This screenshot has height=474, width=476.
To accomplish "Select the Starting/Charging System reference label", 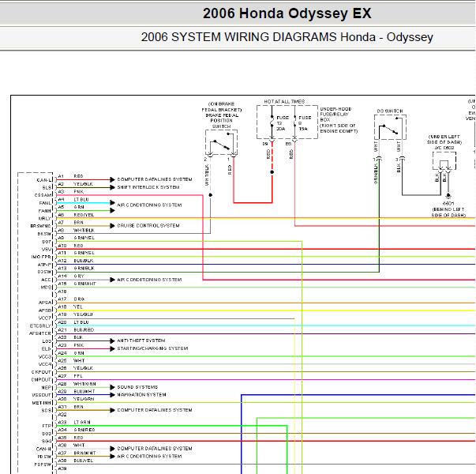I will (x=152, y=348).
